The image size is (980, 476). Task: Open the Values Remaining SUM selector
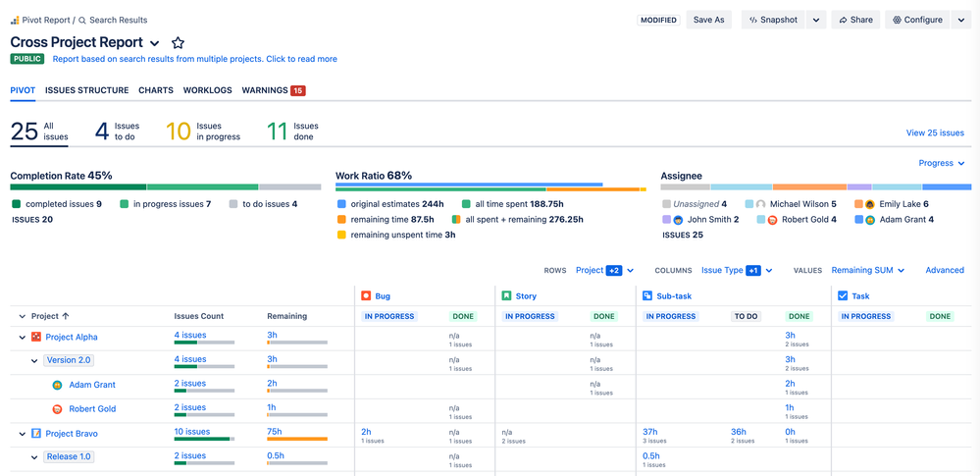click(867, 270)
